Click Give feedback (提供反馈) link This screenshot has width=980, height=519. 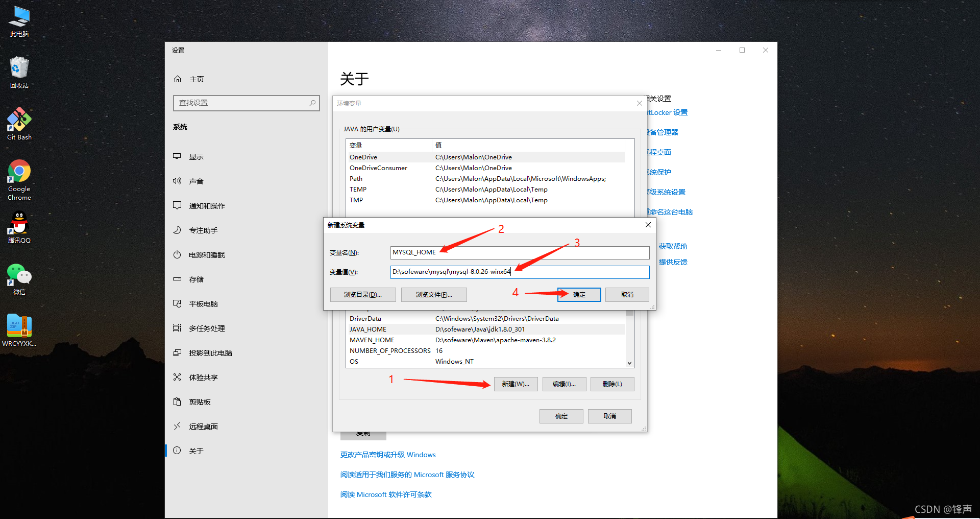coord(673,262)
